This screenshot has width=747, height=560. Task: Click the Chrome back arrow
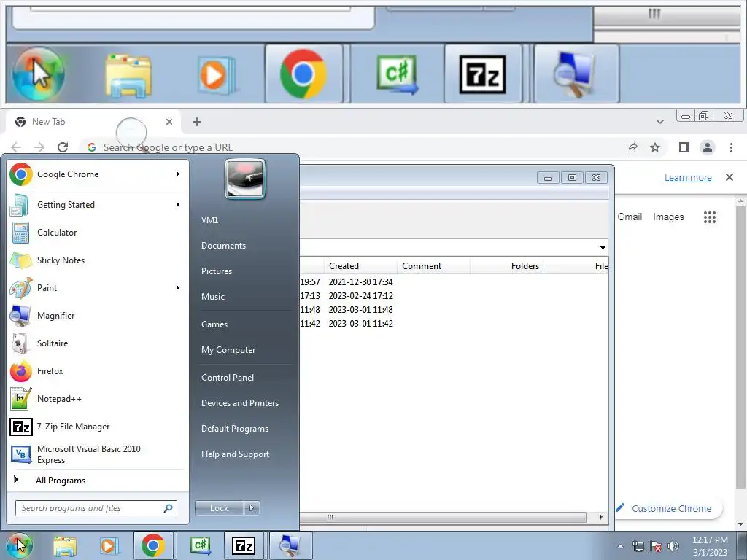click(x=16, y=147)
